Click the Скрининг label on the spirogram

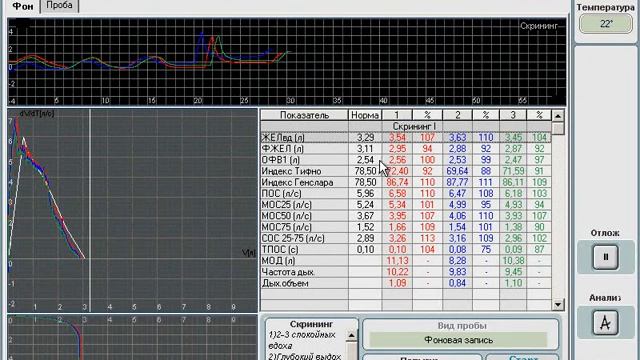click(538, 26)
